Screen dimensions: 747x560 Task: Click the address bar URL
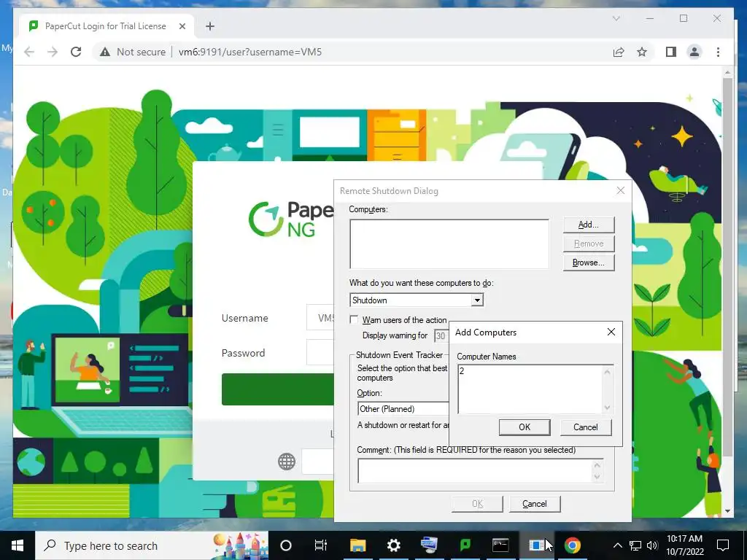pos(250,52)
